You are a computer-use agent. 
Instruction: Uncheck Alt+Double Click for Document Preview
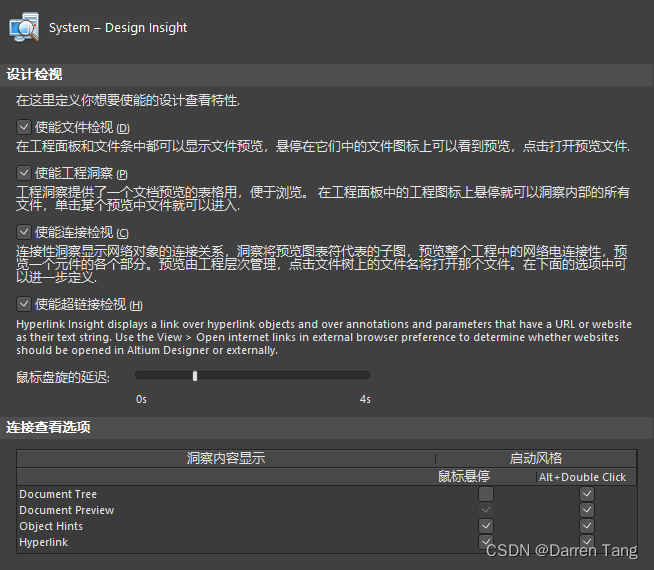(x=587, y=510)
